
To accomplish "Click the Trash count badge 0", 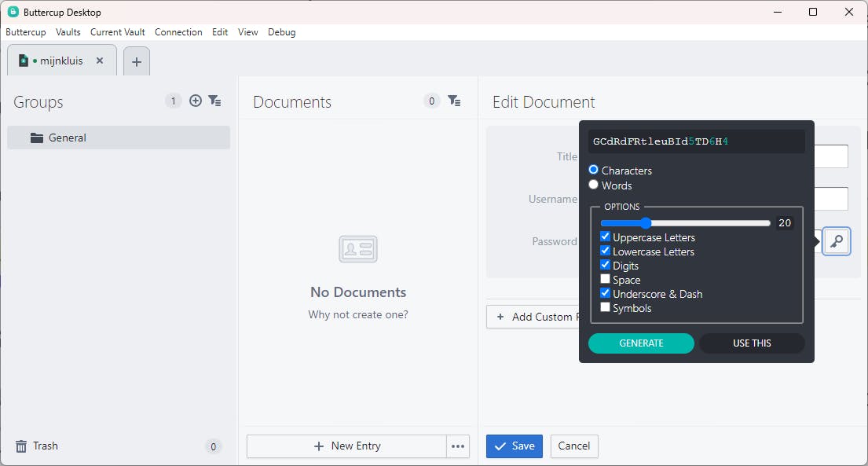I will coord(213,446).
